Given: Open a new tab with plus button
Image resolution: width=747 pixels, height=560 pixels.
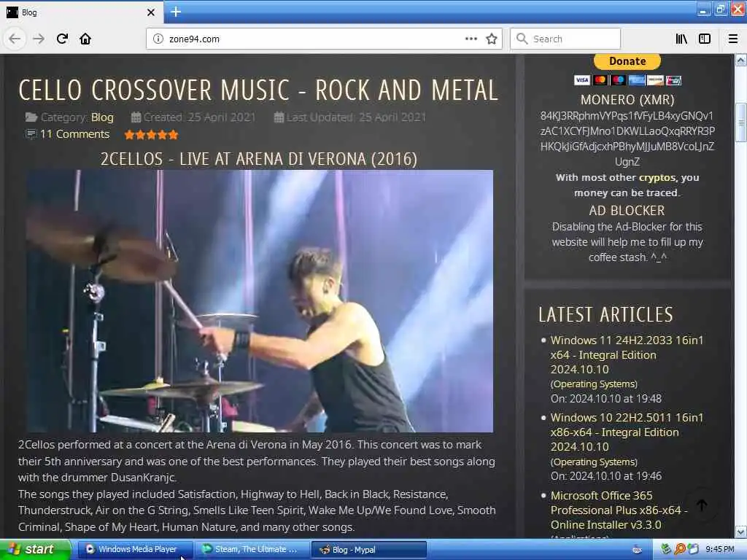Looking at the screenshot, I should (x=176, y=12).
